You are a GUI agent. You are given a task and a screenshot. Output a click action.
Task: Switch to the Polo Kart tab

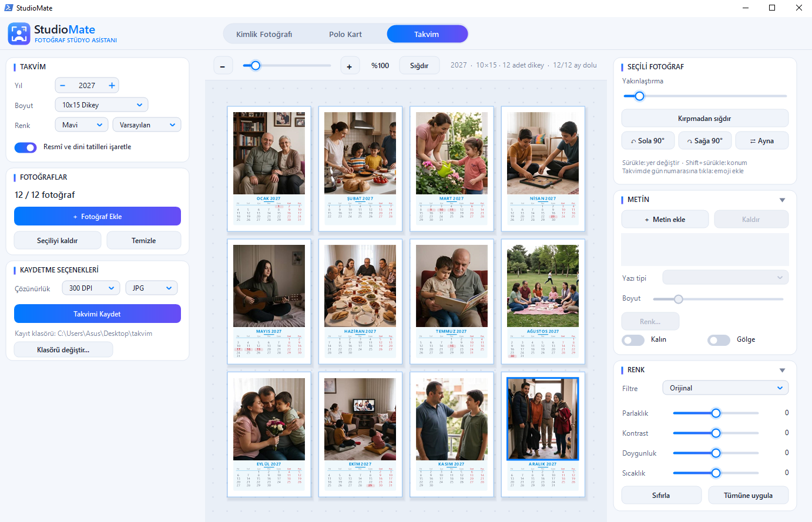pos(345,34)
